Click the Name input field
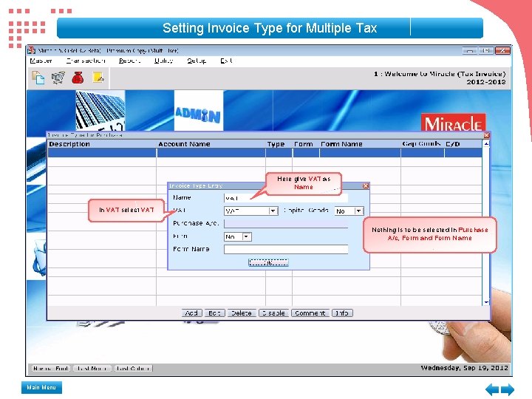The width and height of the screenshot is (532, 399). 286,198
